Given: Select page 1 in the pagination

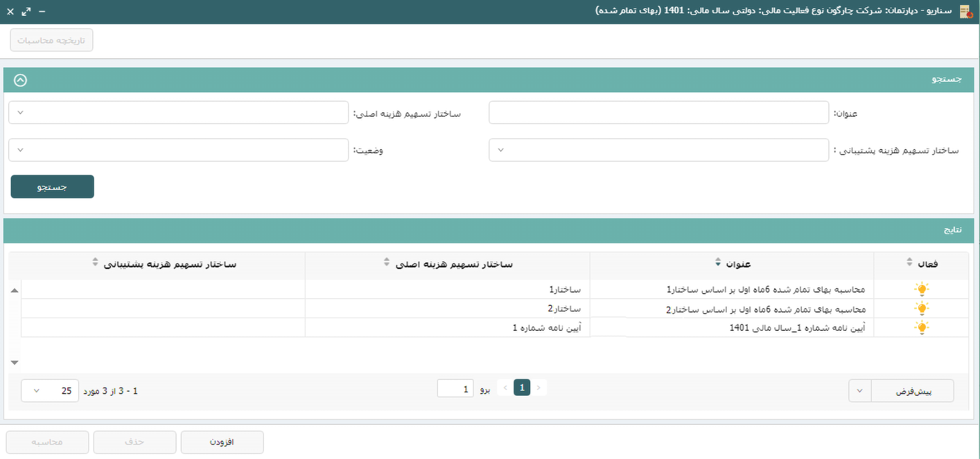Looking at the screenshot, I should [522, 388].
